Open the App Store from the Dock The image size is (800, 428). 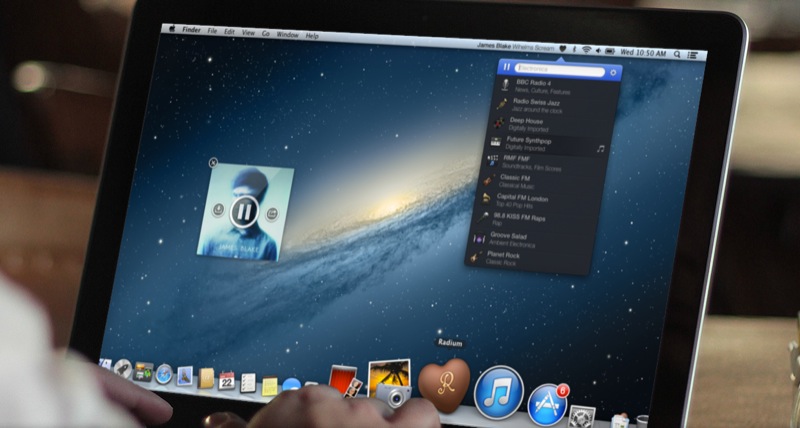[548, 402]
